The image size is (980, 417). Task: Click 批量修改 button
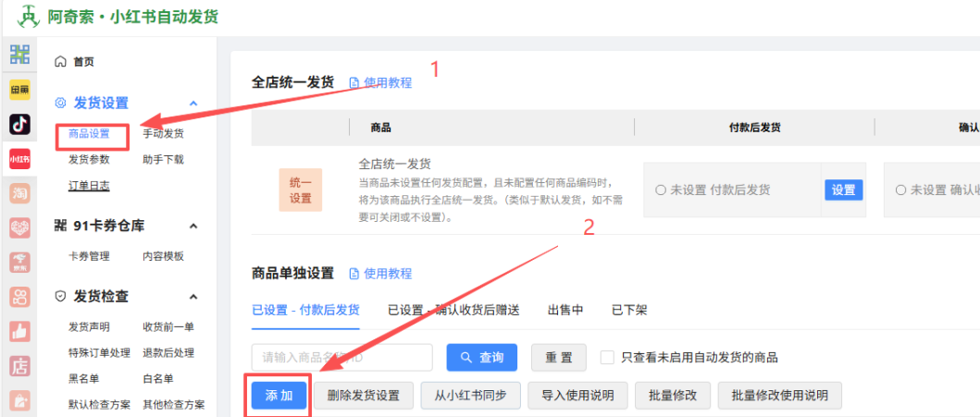pos(673,395)
